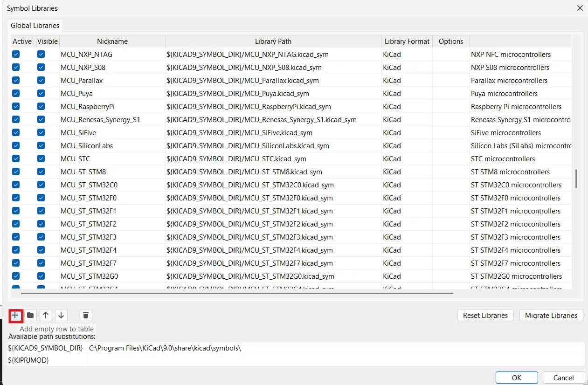Click the ${KIPRJMOD} substitution entry

coord(28,360)
